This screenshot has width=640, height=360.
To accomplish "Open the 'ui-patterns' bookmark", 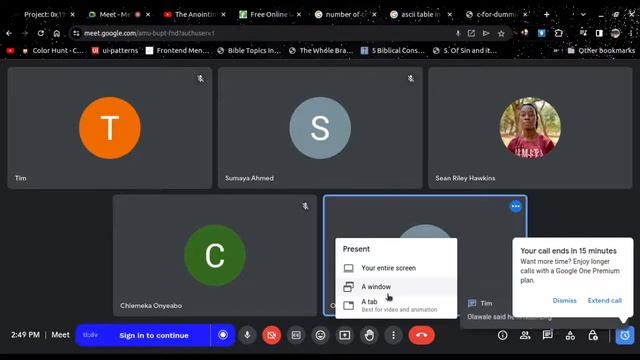I will [x=115, y=51].
